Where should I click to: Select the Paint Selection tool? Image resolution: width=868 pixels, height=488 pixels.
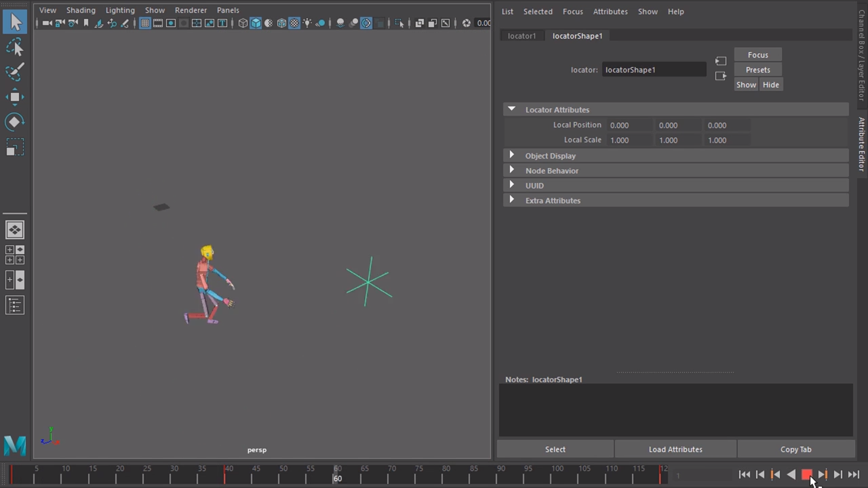[x=15, y=71]
